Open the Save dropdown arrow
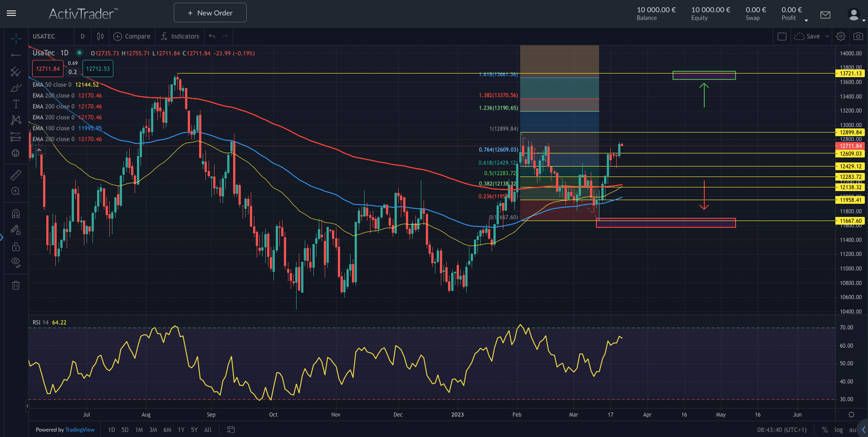This screenshot has height=437, width=868. [827, 36]
